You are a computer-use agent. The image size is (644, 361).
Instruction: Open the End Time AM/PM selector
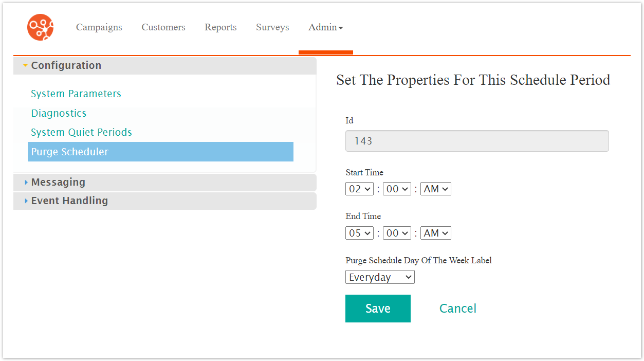click(x=435, y=233)
